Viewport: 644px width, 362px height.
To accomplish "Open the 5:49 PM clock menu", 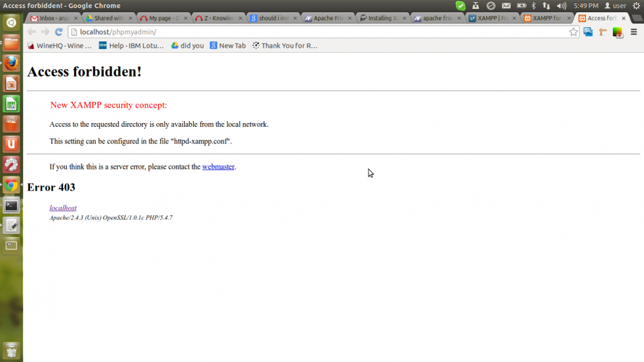I will point(586,6).
